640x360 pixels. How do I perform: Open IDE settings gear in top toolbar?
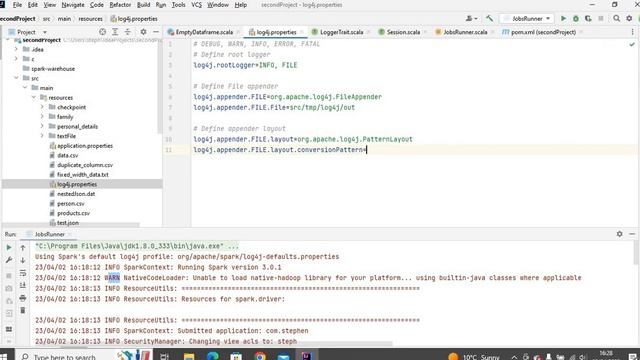[629, 18]
